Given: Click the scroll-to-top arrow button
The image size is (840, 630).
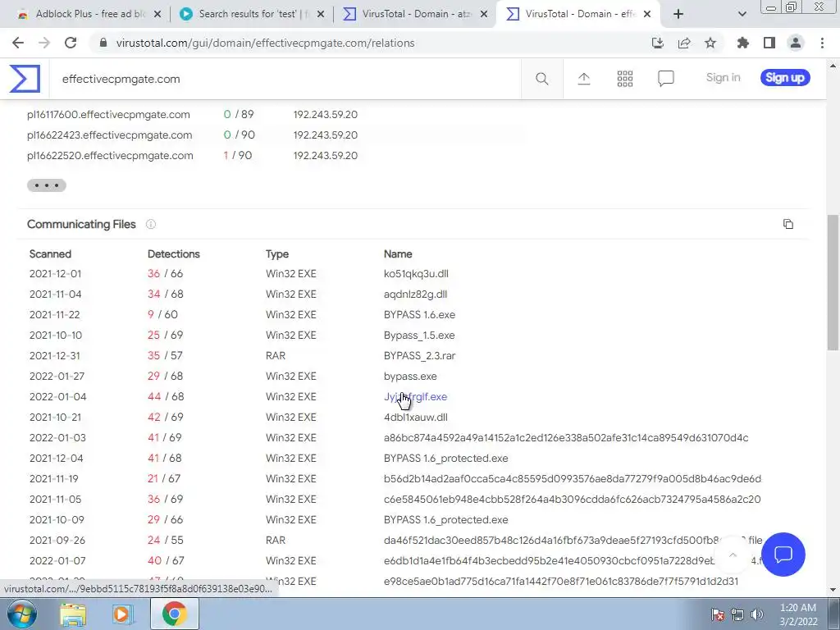Looking at the screenshot, I should pos(733,555).
